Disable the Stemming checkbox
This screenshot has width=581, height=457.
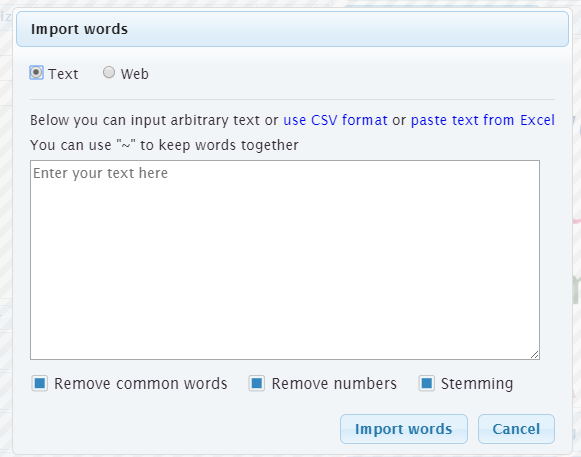point(426,383)
